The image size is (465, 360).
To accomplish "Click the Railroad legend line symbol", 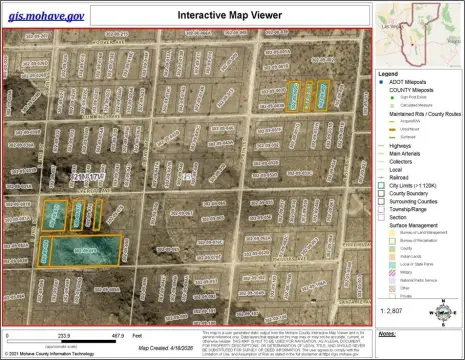I will tap(381, 178).
